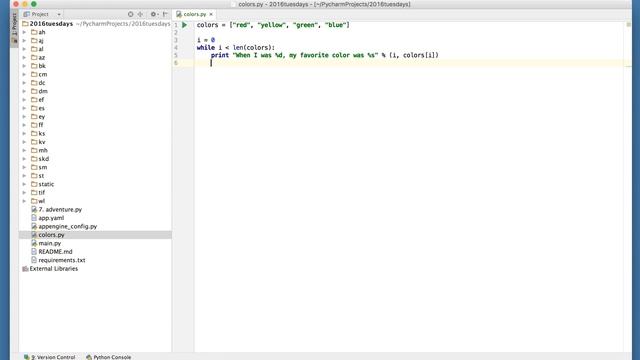This screenshot has width=640, height=360.
Task: Open the Version Control tool window
Action: 49,357
